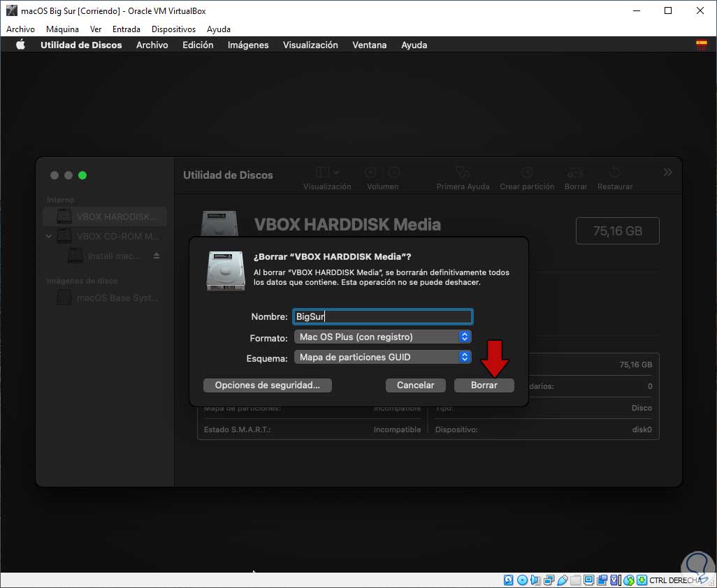Click the Crear partición toolbar icon

point(527,172)
